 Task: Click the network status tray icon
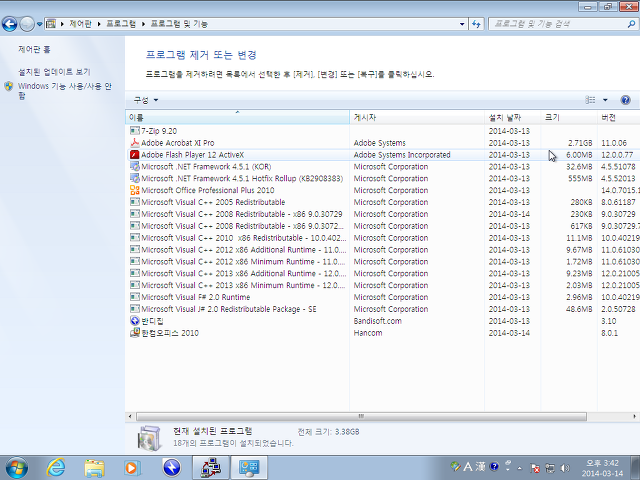coord(550,468)
